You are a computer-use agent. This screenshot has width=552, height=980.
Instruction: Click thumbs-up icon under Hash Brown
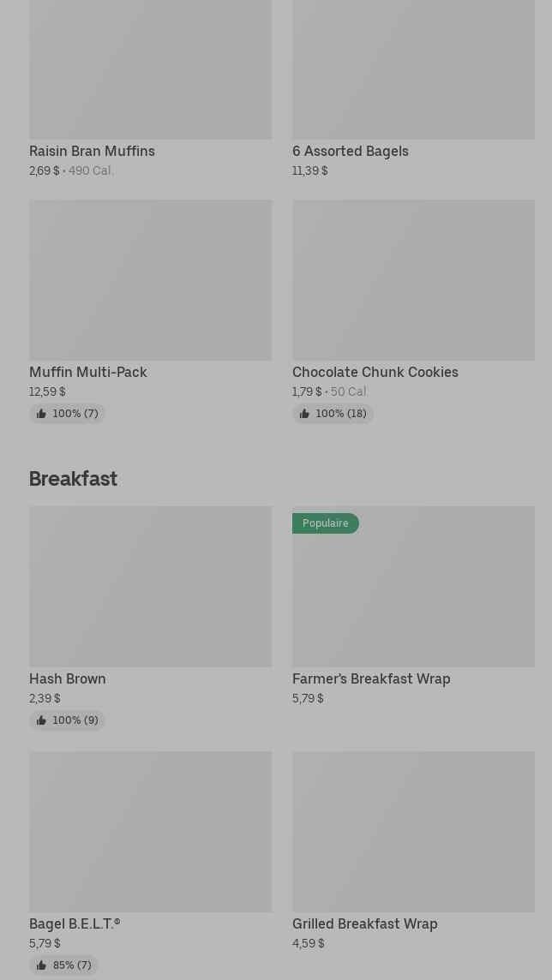pyautogui.click(x=41, y=720)
